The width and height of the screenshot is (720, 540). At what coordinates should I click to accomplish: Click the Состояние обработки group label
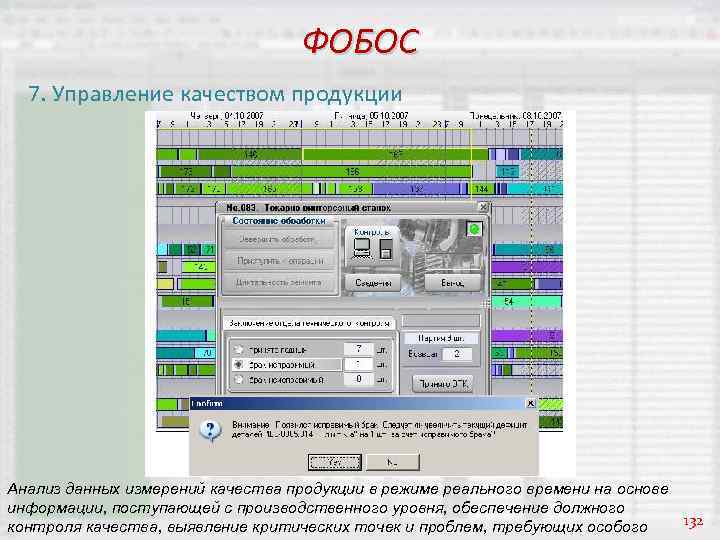coord(279,221)
